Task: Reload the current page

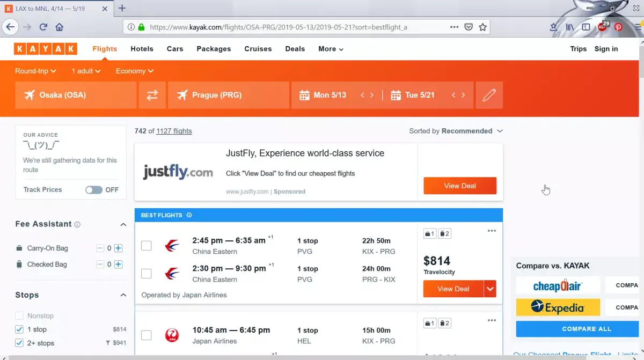Action: (43, 27)
